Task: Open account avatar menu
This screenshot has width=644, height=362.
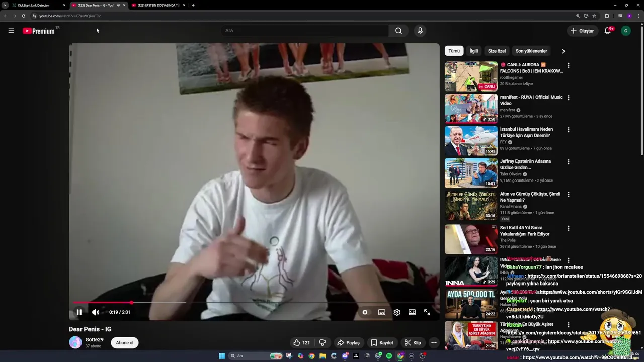Action: click(x=626, y=31)
